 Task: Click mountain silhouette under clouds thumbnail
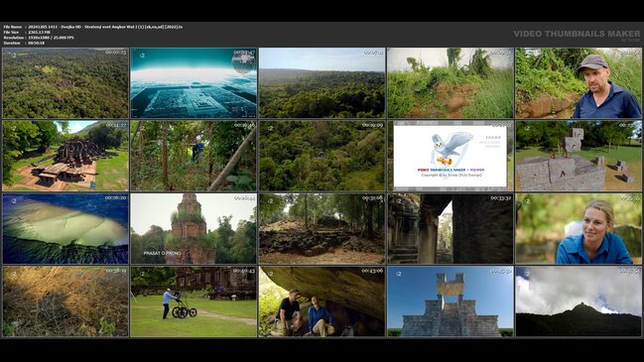579,302
